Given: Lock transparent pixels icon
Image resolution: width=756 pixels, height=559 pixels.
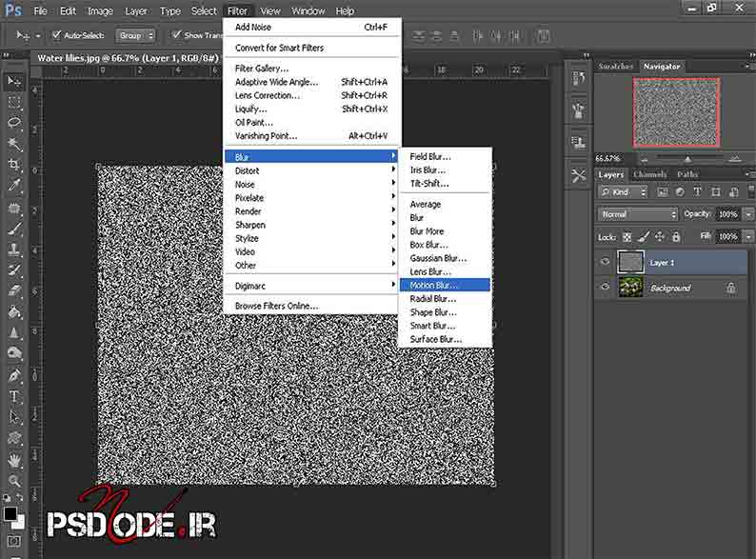Looking at the screenshot, I should 627,237.
